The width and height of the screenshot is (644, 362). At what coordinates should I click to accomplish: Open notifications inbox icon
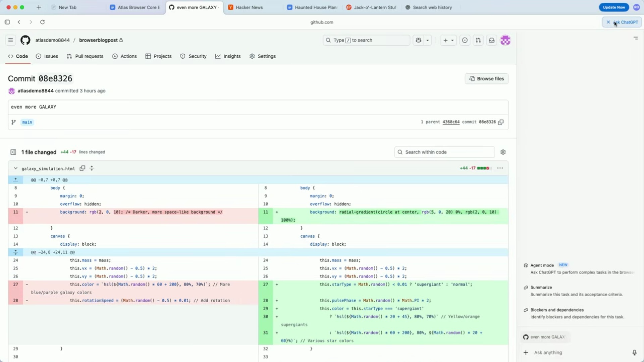pos(491,40)
